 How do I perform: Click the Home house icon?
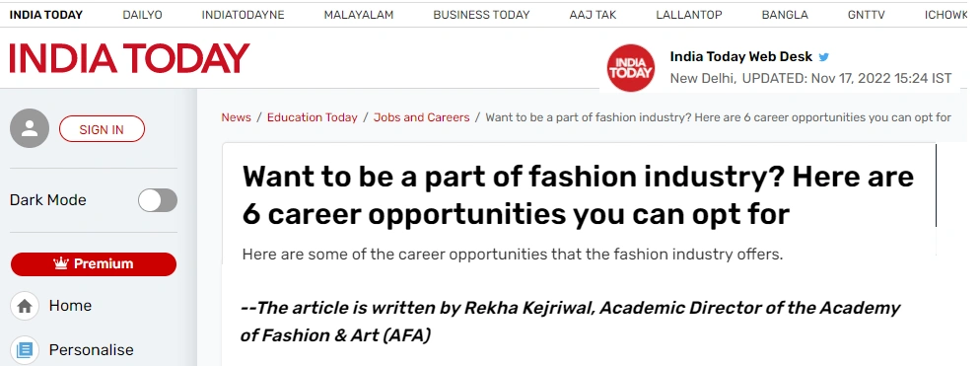tap(25, 306)
